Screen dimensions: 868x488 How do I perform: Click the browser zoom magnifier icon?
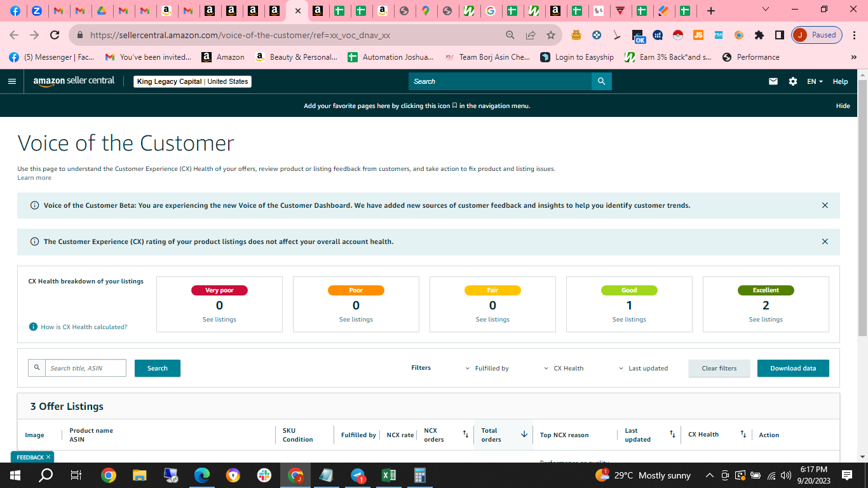pos(510,35)
